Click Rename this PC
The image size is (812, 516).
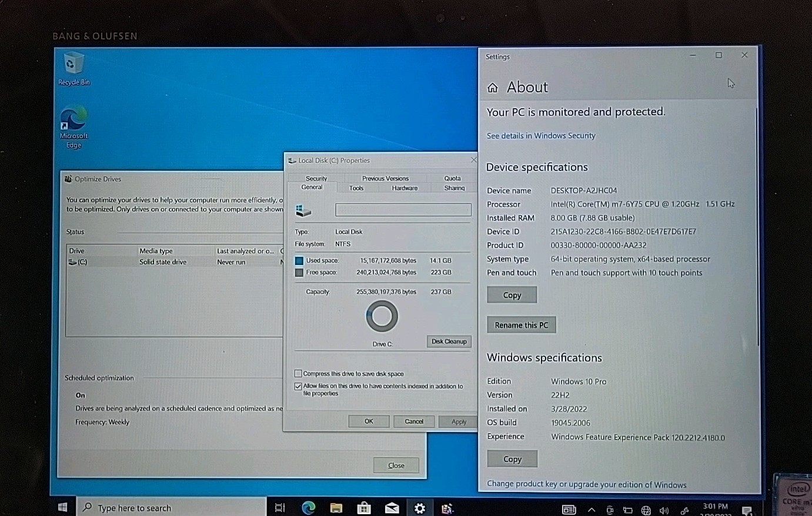pyautogui.click(x=522, y=325)
